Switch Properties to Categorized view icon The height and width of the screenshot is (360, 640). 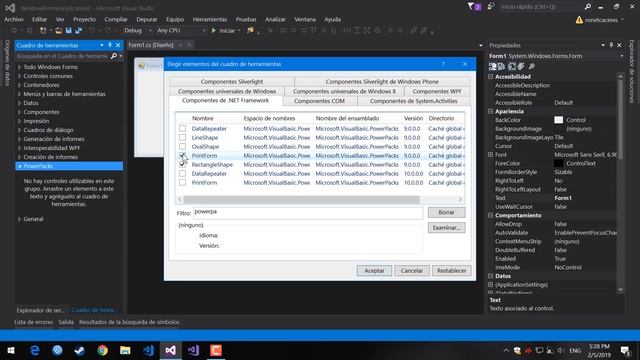(493, 66)
